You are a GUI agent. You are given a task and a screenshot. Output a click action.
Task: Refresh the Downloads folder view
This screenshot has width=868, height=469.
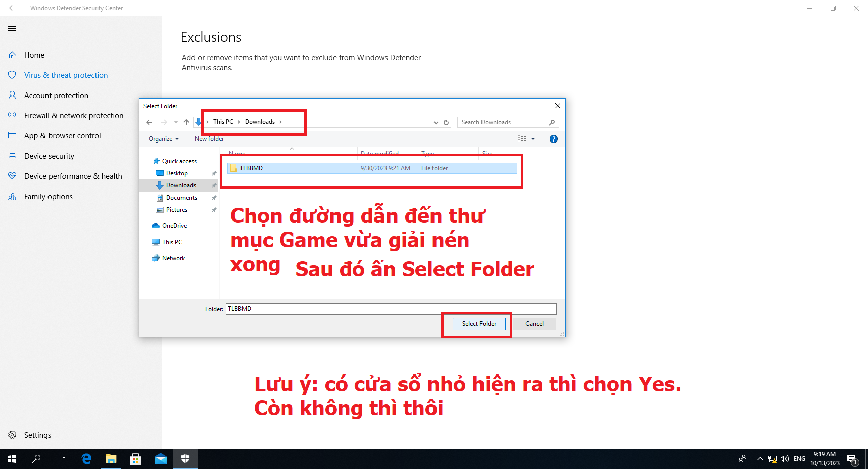(x=446, y=122)
